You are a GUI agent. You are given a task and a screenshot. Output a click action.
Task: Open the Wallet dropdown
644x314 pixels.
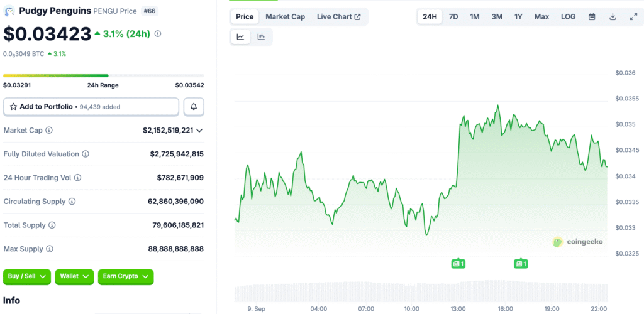[x=74, y=277]
